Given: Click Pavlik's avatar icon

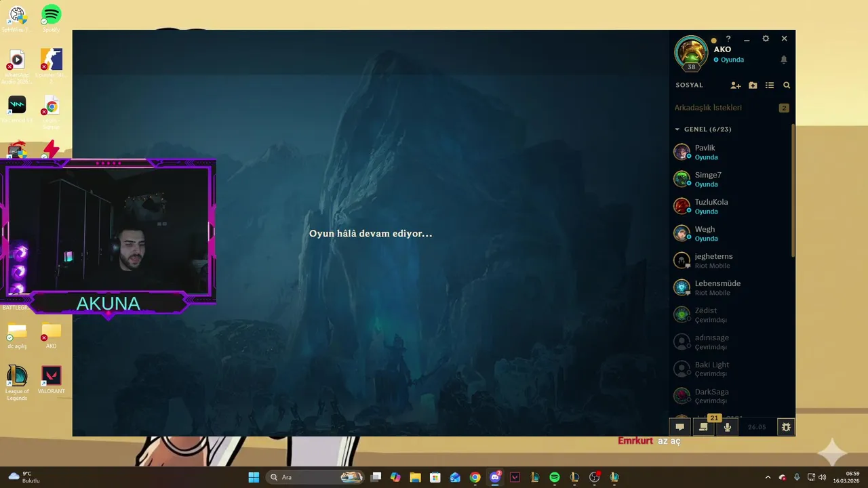Looking at the screenshot, I should tap(682, 152).
